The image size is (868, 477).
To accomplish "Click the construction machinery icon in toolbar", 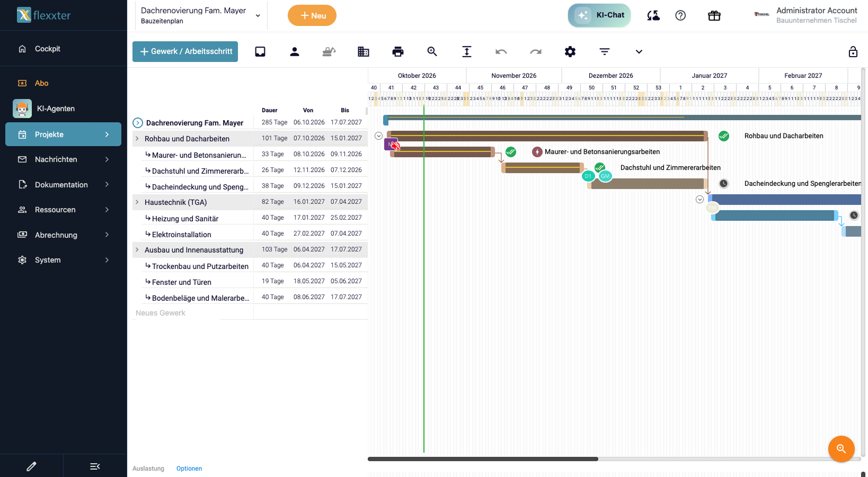I will coord(329,51).
